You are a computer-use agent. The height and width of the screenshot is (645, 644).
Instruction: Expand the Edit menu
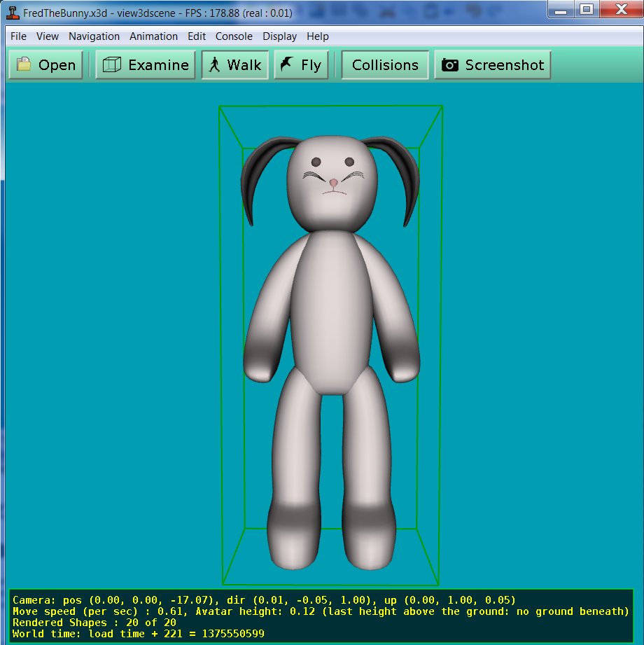click(197, 36)
